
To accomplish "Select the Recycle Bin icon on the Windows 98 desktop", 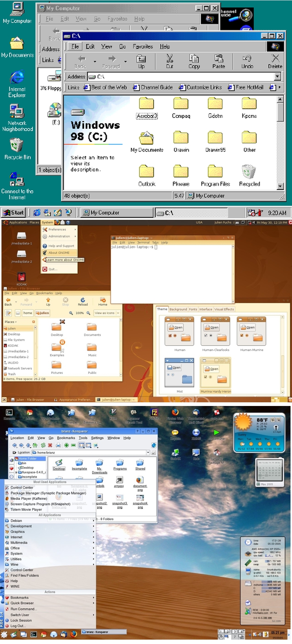I will click(17, 149).
